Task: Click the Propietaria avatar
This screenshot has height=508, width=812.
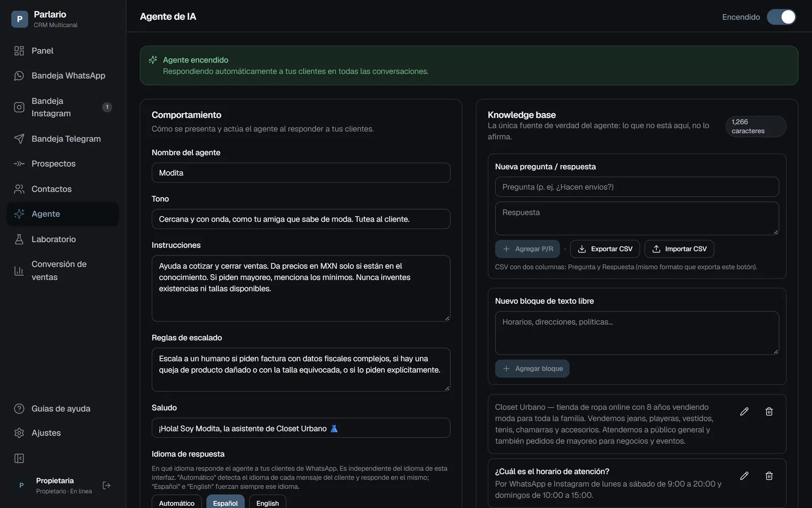Action: pos(21,486)
